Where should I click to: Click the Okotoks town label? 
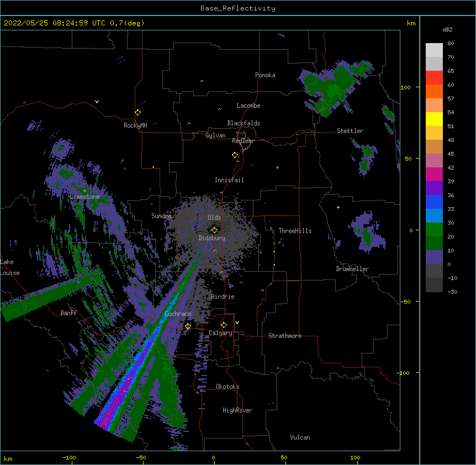(228, 387)
